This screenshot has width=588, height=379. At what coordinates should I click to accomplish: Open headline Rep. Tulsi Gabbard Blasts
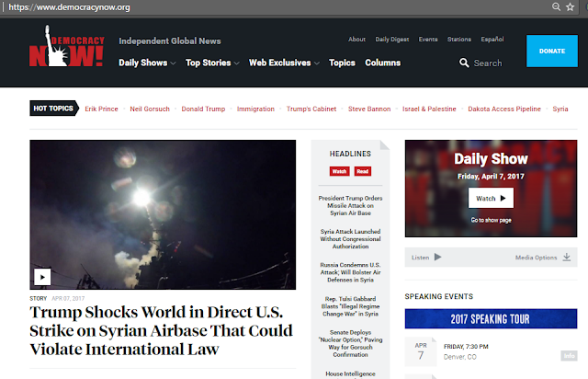coord(350,306)
